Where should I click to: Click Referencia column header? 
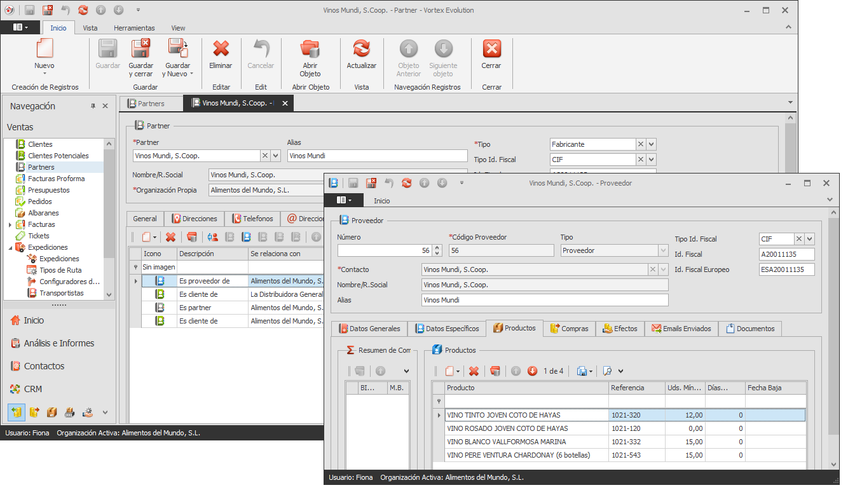[x=636, y=388]
